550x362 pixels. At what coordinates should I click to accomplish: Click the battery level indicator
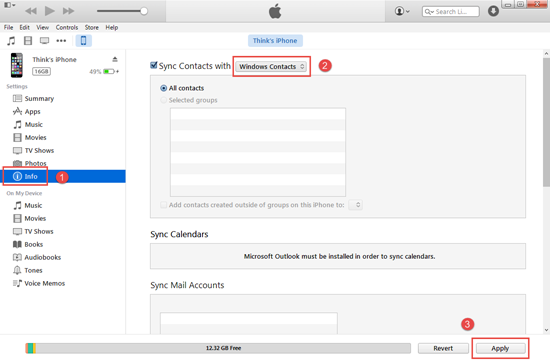point(110,72)
